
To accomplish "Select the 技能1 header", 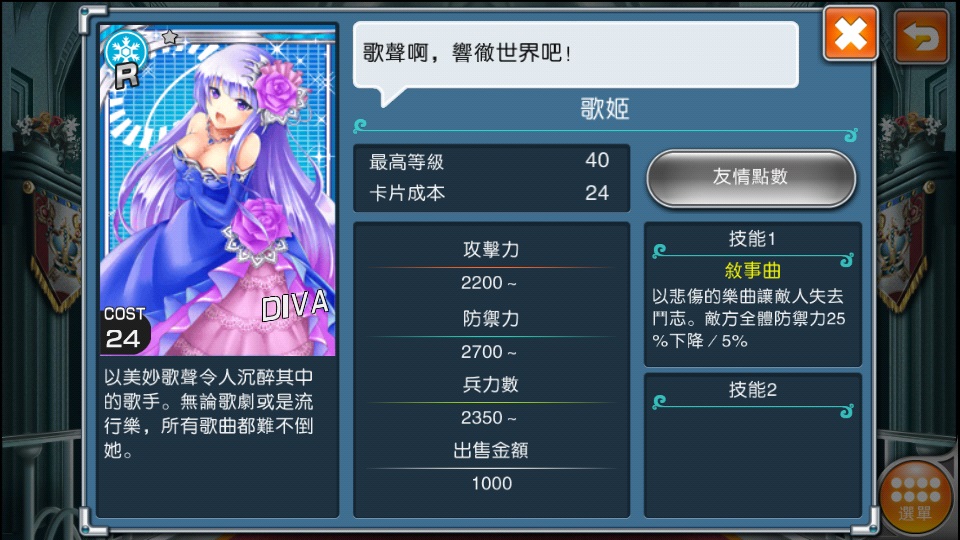I will coord(752,239).
